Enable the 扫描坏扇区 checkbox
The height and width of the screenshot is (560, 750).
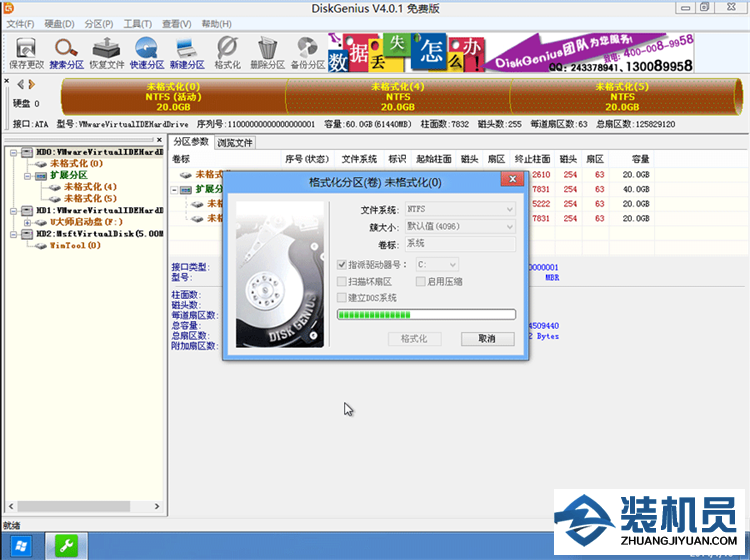click(342, 281)
